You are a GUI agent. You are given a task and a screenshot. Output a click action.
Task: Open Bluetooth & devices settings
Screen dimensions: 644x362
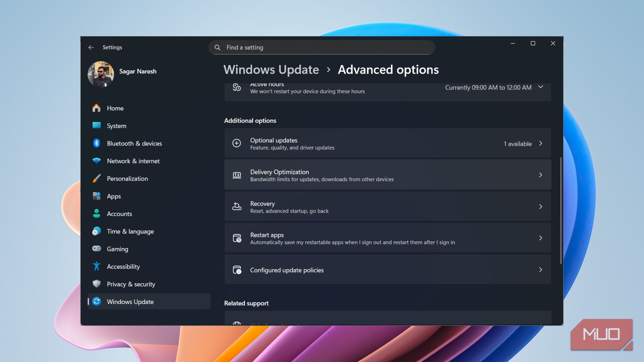coord(149,143)
